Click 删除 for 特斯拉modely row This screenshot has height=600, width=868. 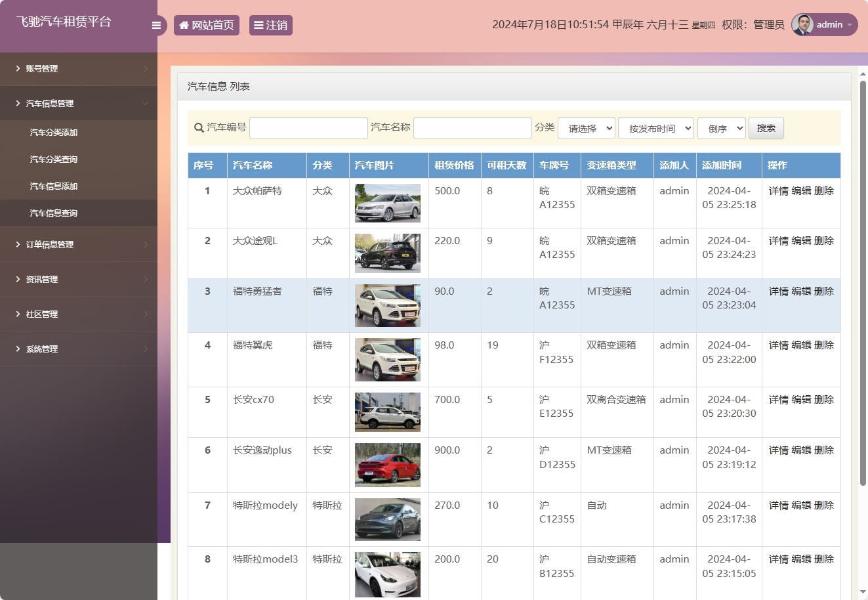[x=825, y=505]
